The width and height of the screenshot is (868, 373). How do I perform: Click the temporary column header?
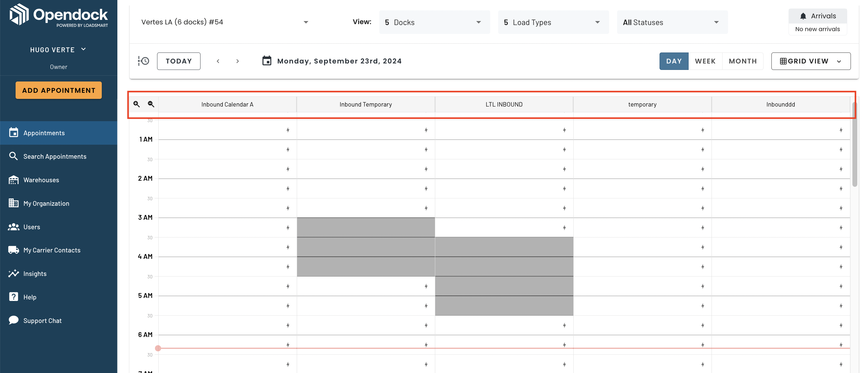coord(642,104)
